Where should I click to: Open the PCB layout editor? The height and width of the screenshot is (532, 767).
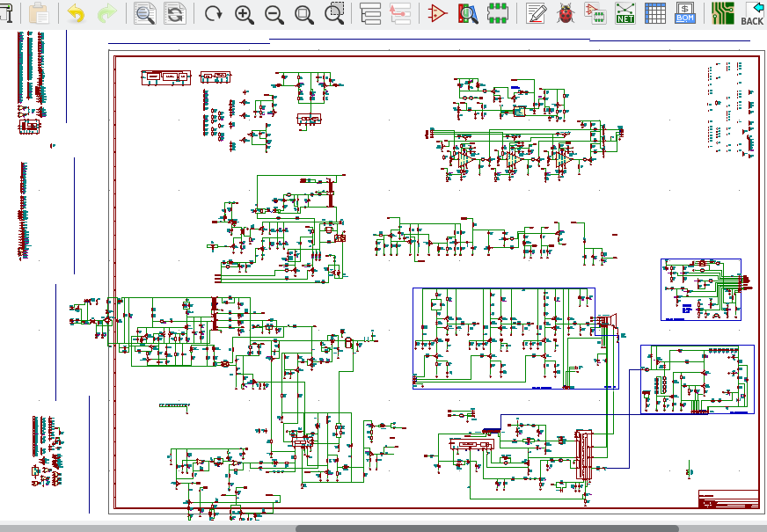coord(722,13)
